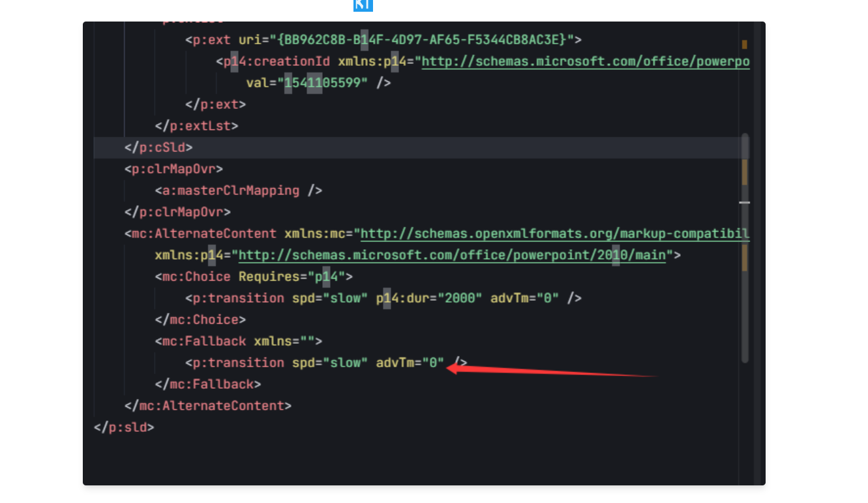
Task: Click the uri GUID value in p:ext
Action: tap(421, 40)
